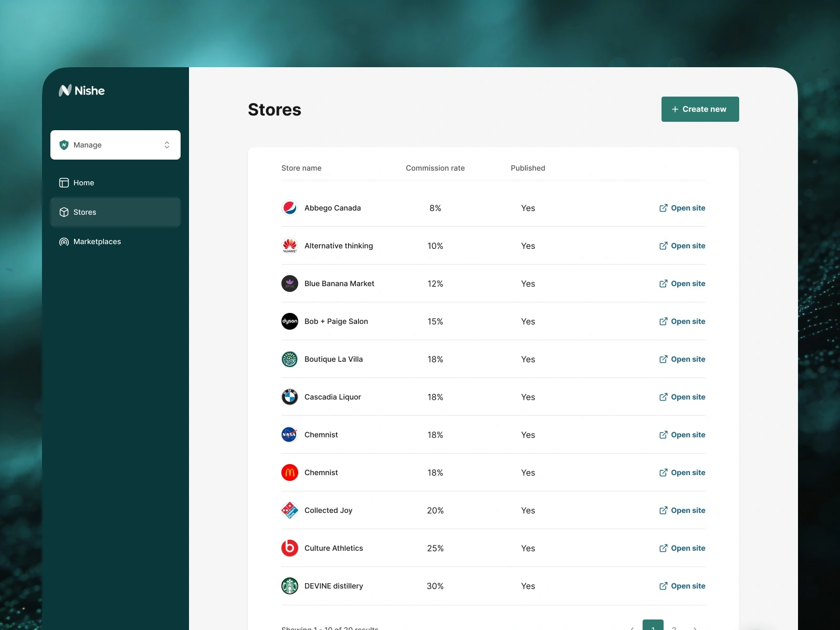The image size is (840, 630).
Task: Open site for DEVINE distillery
Action: pos(682,586)
